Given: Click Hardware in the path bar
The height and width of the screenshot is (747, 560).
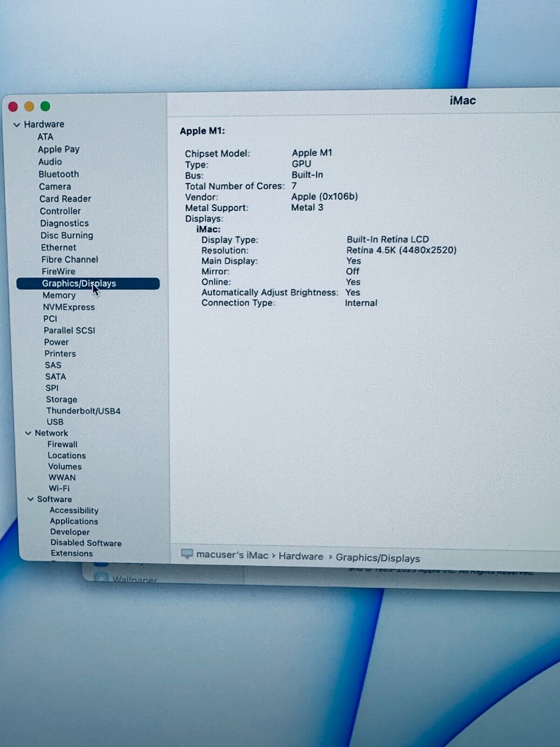Looking at the screenshot, I should [301, 557].
